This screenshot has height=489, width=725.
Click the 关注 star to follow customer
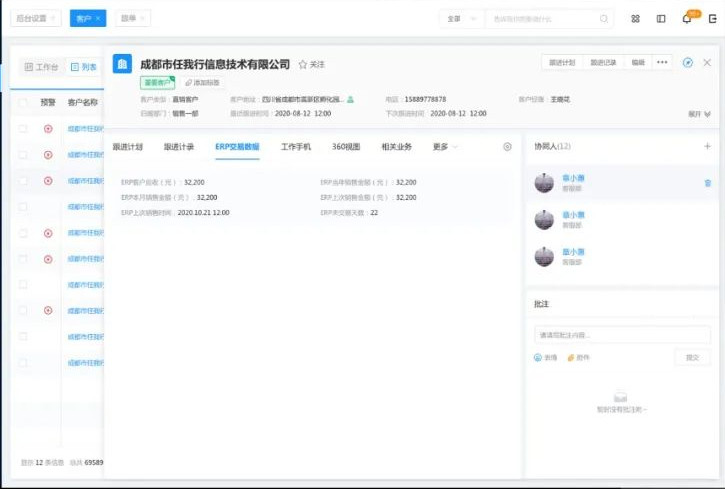(303, 65)
